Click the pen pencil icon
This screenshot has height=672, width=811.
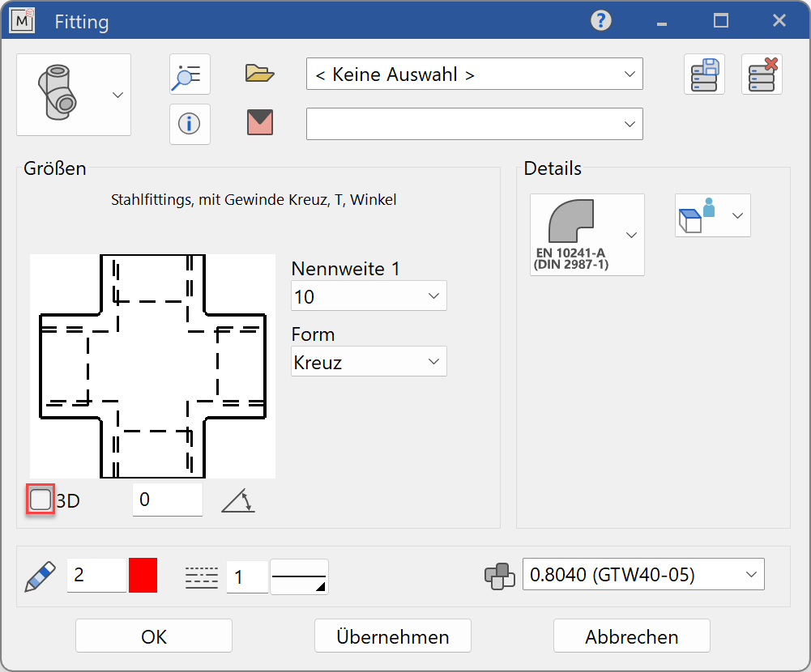click(40, 576)
